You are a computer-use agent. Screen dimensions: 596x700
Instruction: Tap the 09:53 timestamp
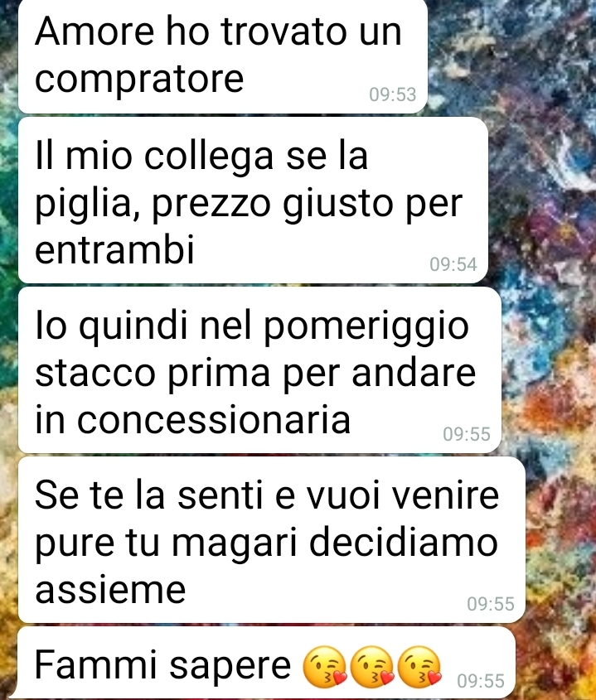393,94
